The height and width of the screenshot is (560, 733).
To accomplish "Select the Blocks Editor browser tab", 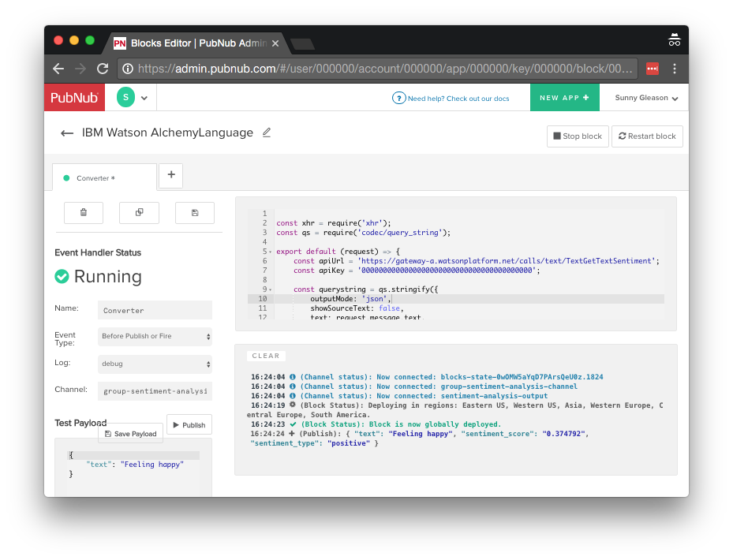I will (x=197, y=43).
